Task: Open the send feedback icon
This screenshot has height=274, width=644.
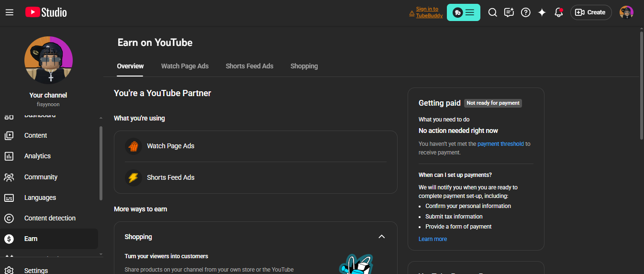Action: click(x=509, y=12)
